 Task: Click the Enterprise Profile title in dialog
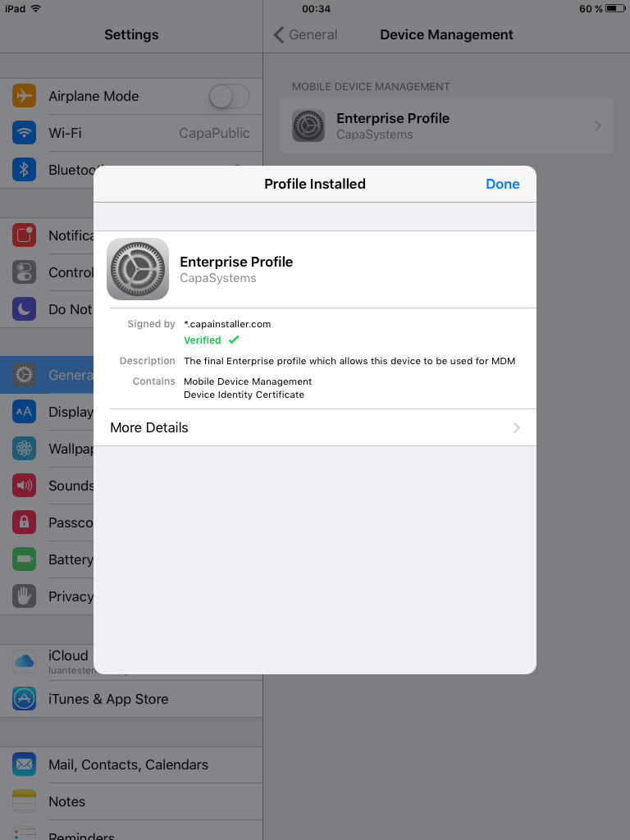click(236, 262)
